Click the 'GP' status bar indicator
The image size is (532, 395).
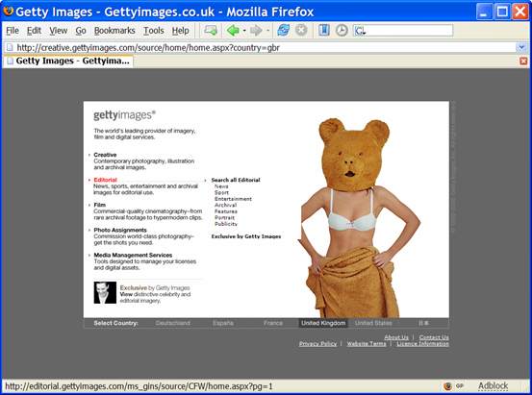pos(460,385)
